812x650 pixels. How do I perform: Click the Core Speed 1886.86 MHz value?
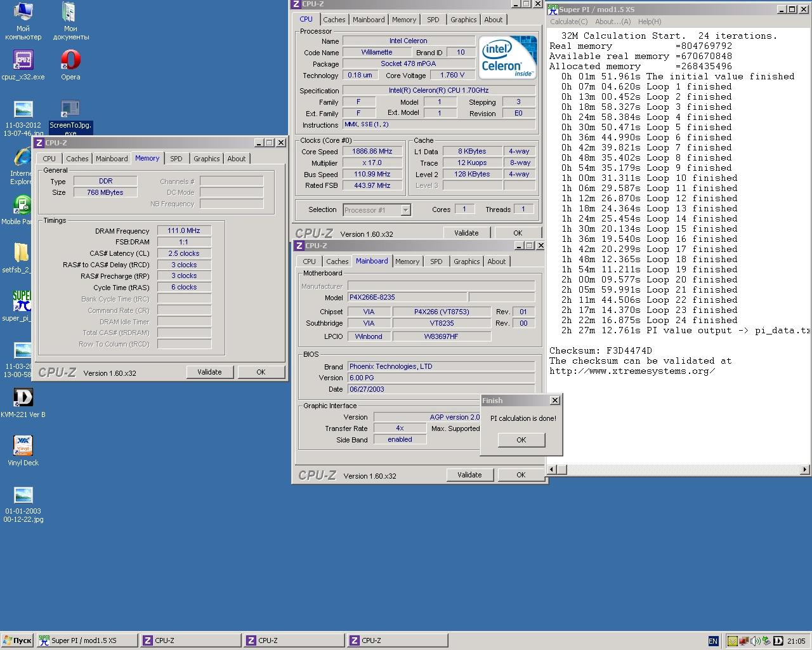point(372,152)
